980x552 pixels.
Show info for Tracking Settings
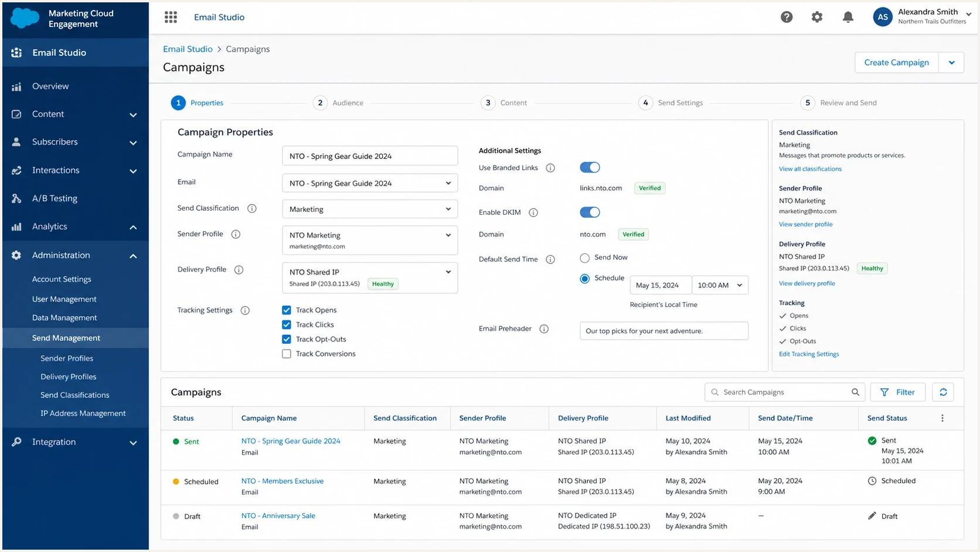[x=245, y=310]
